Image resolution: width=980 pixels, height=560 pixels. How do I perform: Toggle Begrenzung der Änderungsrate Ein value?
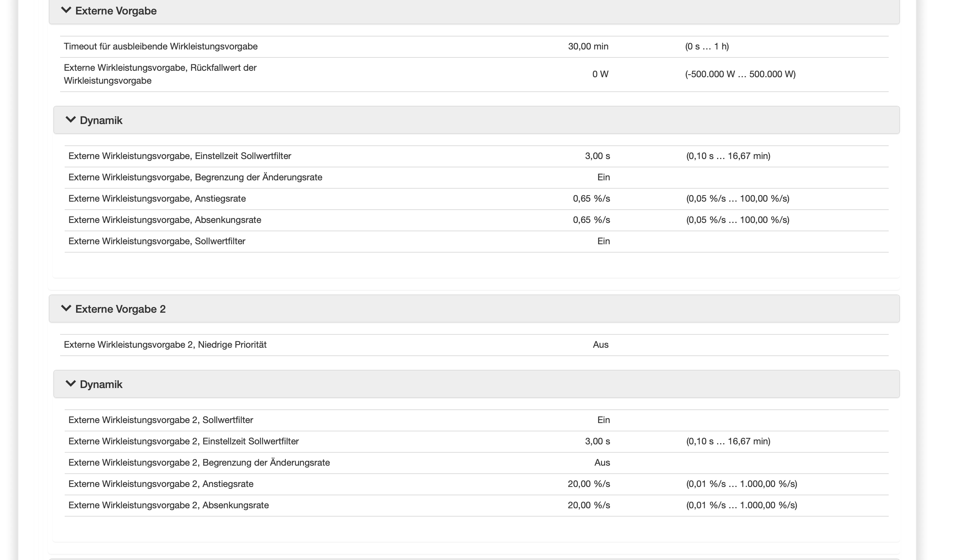(603, 177)
